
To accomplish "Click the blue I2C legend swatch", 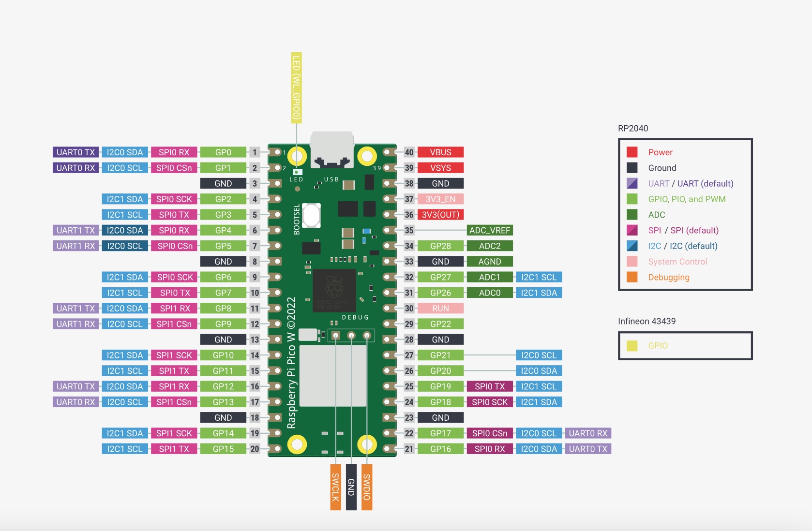I will point(632,246).
